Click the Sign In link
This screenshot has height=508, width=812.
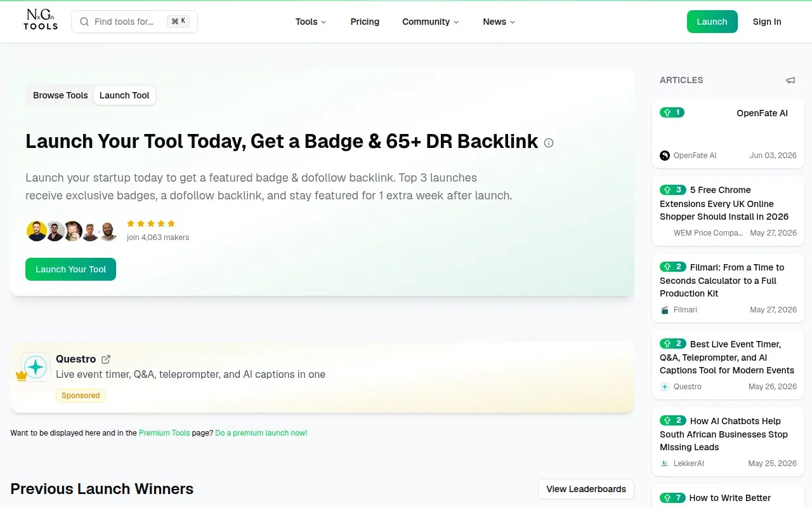coord(767,22)
